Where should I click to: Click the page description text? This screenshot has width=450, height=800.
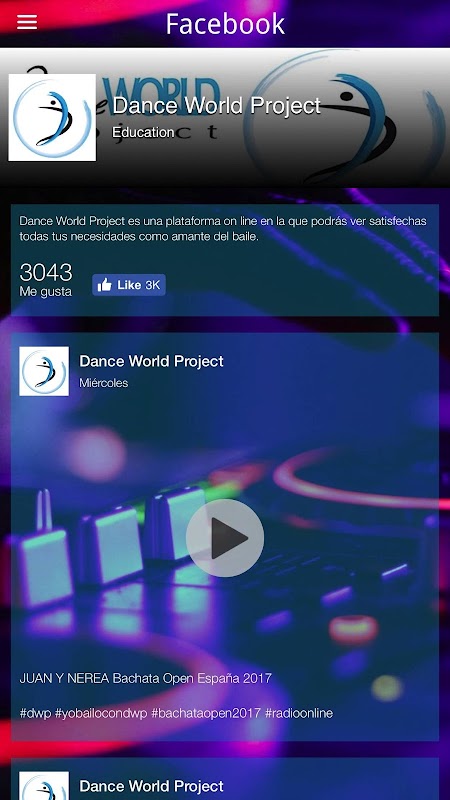(223, 229)
